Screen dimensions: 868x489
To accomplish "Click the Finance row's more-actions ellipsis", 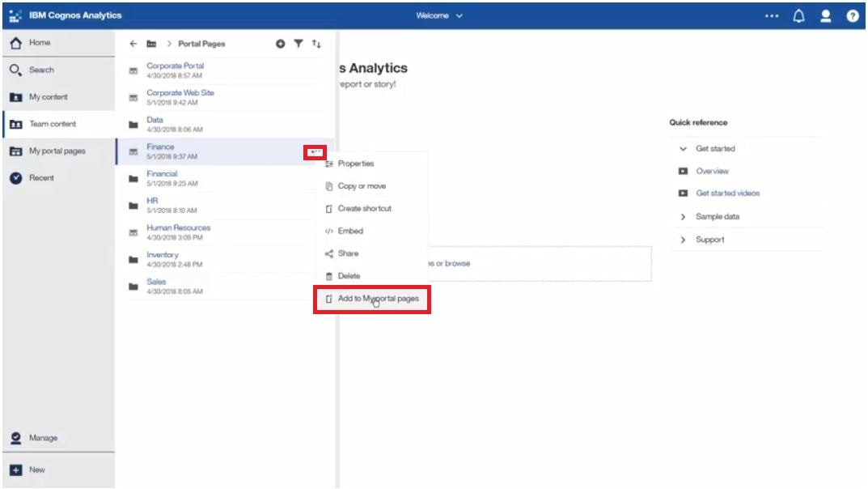I will 315,151.
